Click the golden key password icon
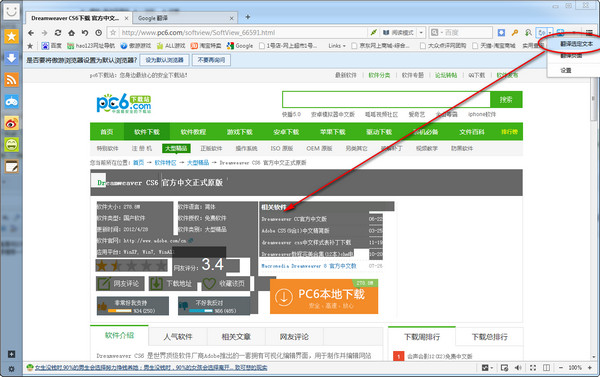 pyautogui.click(x=515, y=33)
